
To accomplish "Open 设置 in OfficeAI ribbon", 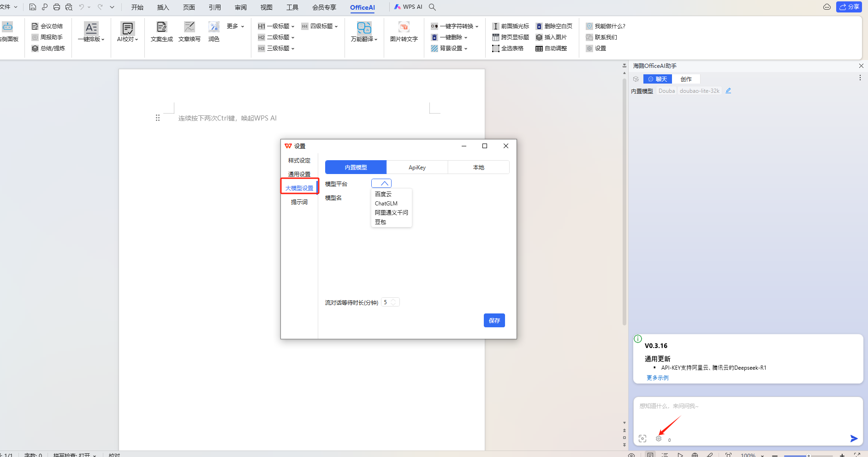I will pos(596,48).
